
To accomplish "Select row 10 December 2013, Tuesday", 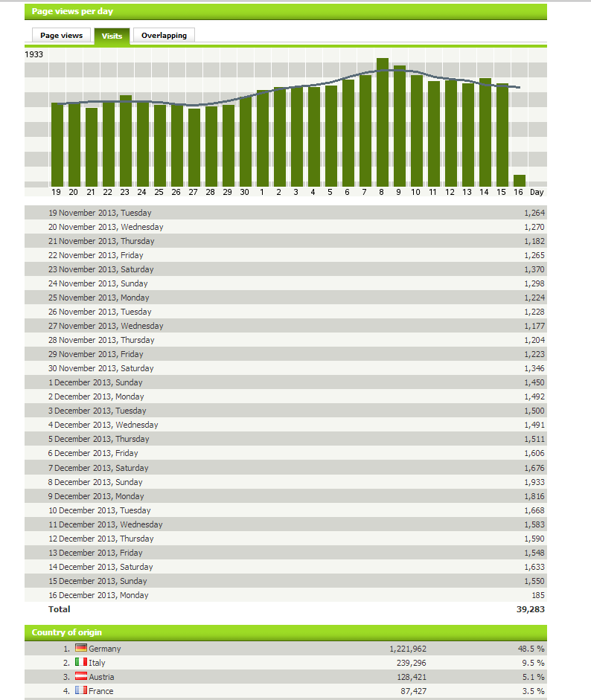I will (x=285, y=510).
